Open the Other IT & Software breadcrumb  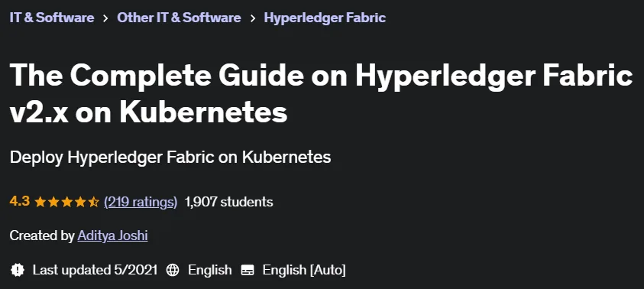click(179, 18)
